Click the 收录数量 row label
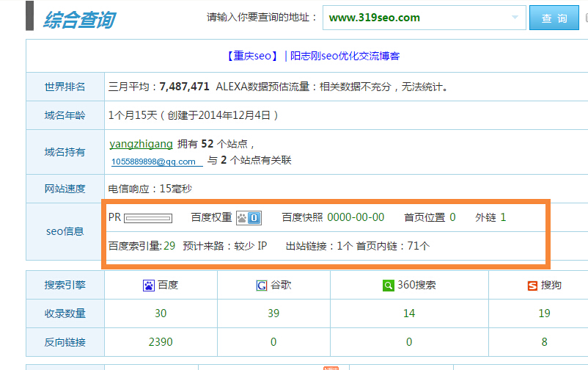The height and width of the screenshot is (370, 588). [65, 313]
